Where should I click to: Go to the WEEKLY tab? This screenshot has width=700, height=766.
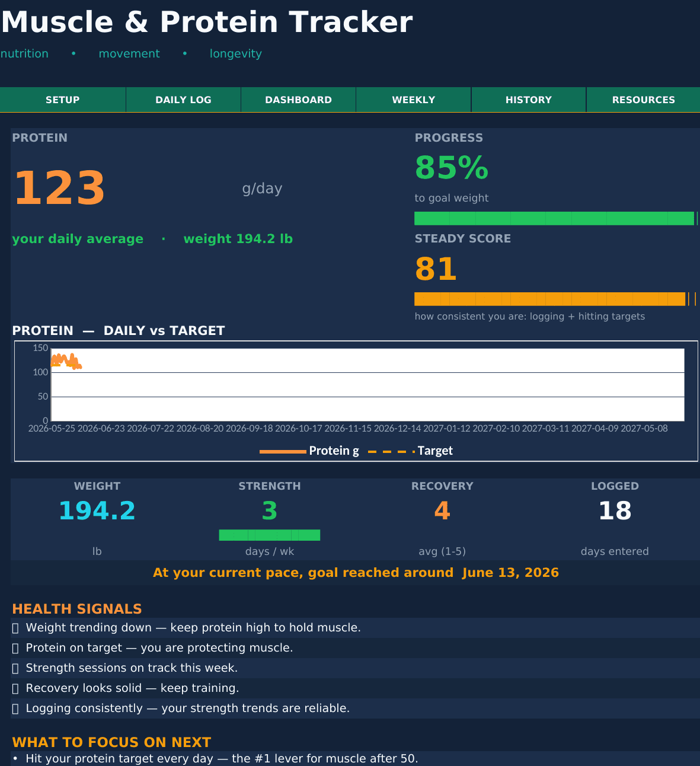[414, 100]
